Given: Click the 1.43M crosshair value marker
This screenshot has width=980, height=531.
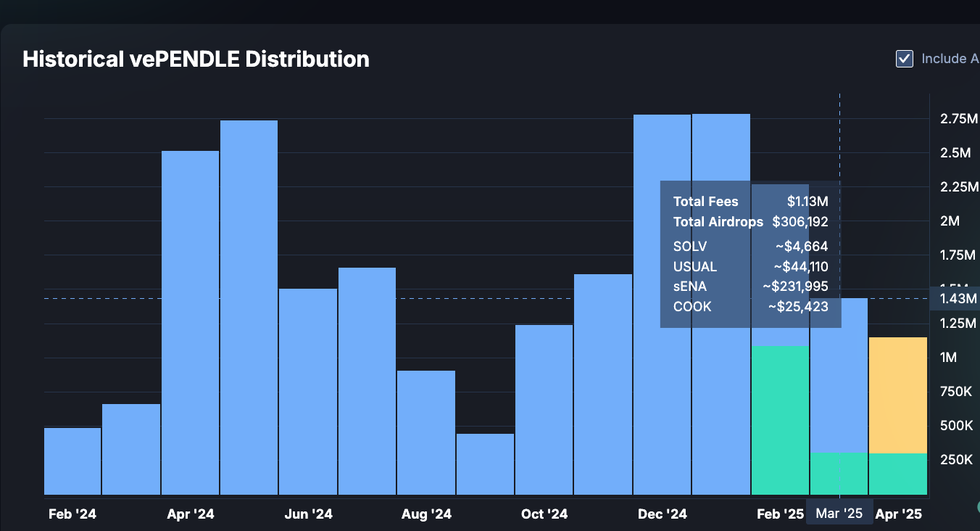Looking at the screenshot, I should pos(958,299).
